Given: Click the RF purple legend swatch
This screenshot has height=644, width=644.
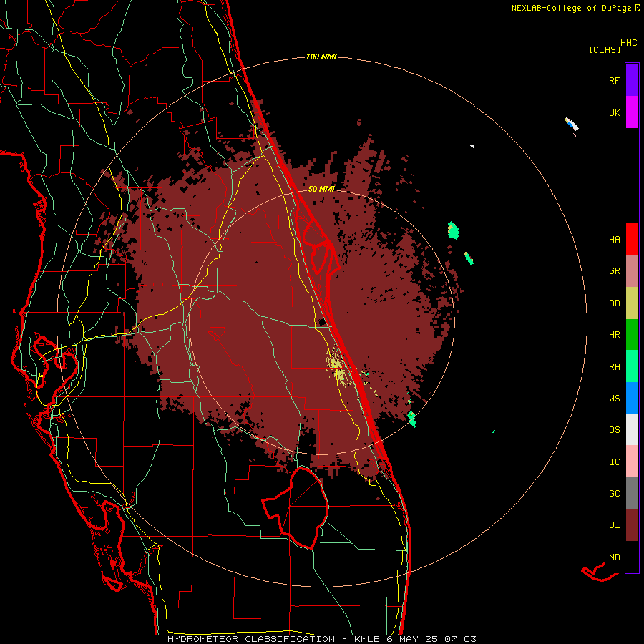Looking at the screenshot, I should 632,79.
